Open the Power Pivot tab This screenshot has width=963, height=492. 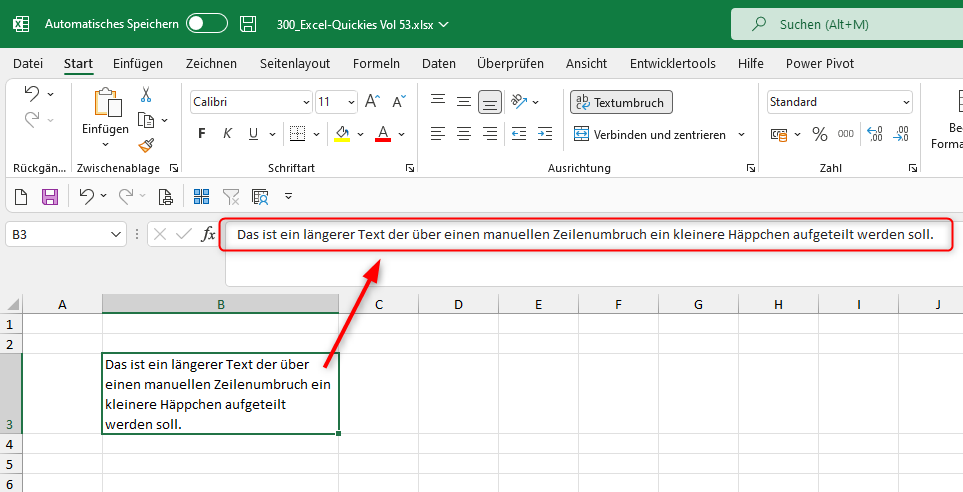(x=820, y=63)
